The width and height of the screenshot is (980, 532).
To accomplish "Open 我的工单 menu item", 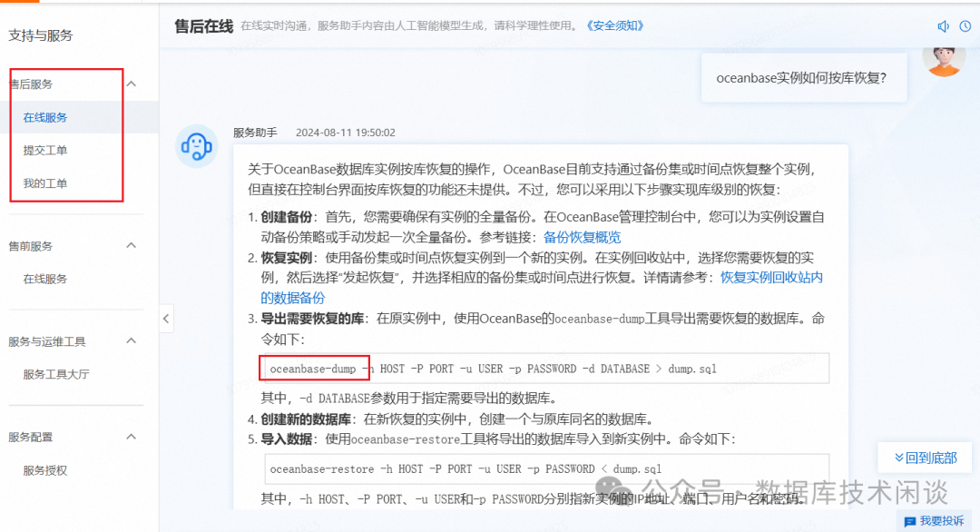I will (x=45, y=183).
